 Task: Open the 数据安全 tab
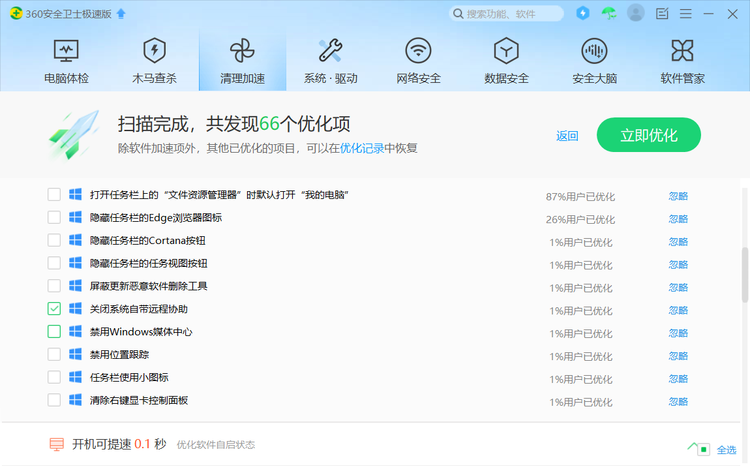(507, 61)
